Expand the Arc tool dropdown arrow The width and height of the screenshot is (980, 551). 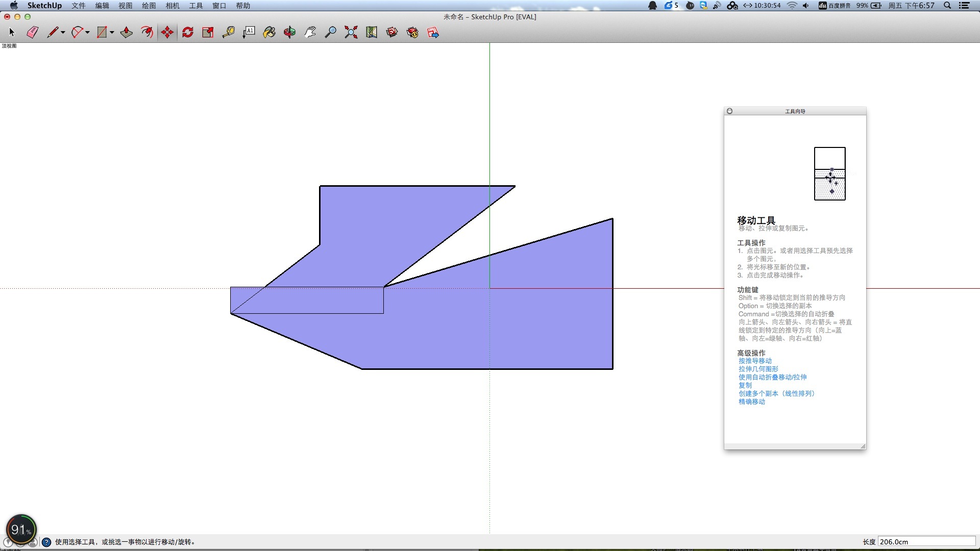point(87,33)
